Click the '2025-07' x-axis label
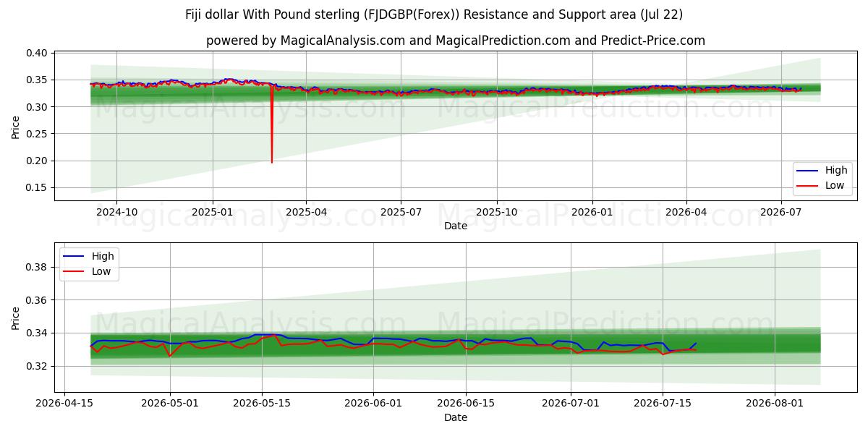This screenshot has width=868, height=434. (401, 213)
